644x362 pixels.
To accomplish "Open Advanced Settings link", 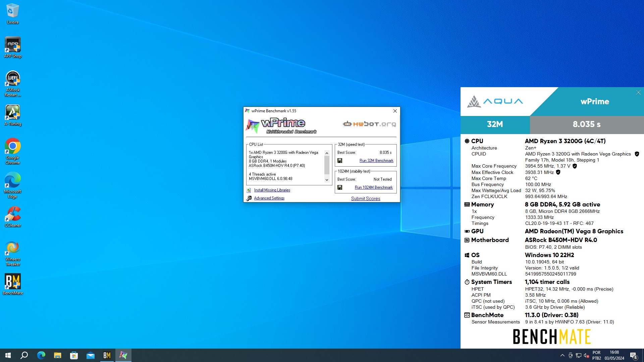I will (x=269, y=198).
